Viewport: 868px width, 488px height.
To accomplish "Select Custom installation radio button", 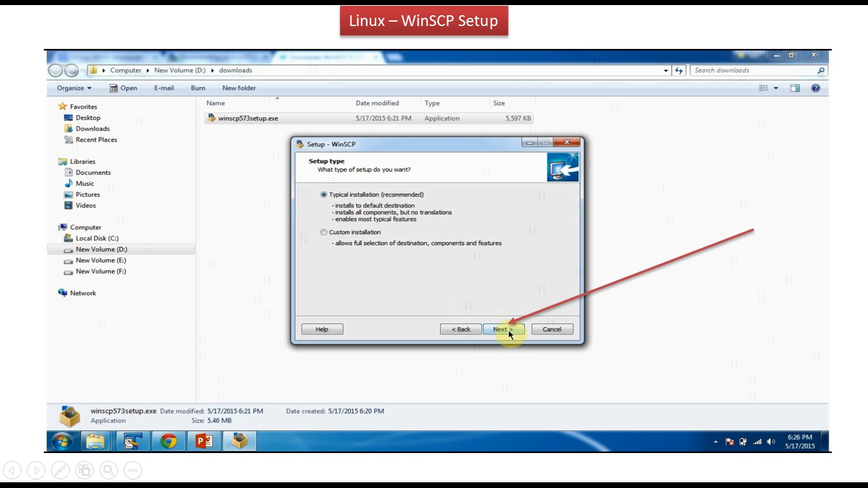I will click(323, 232).
